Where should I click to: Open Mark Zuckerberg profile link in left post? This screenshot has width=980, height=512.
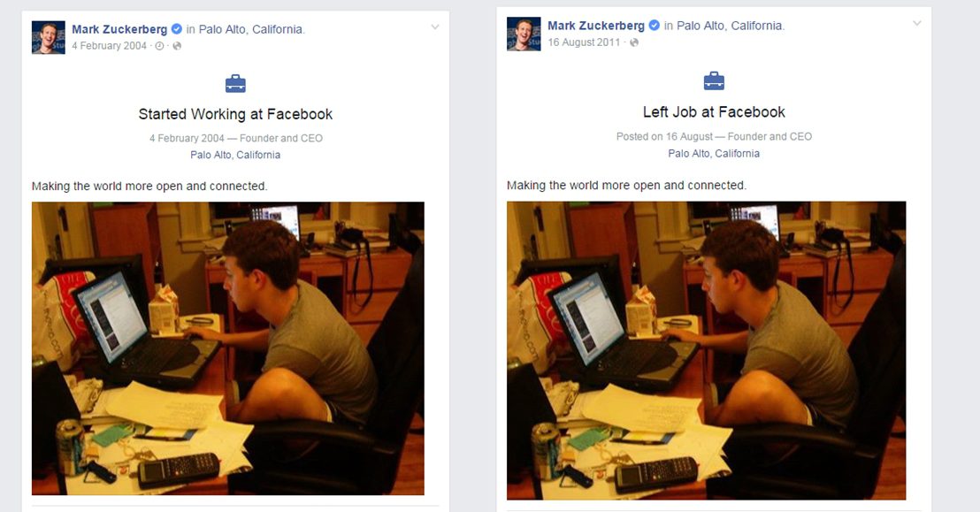119,29
